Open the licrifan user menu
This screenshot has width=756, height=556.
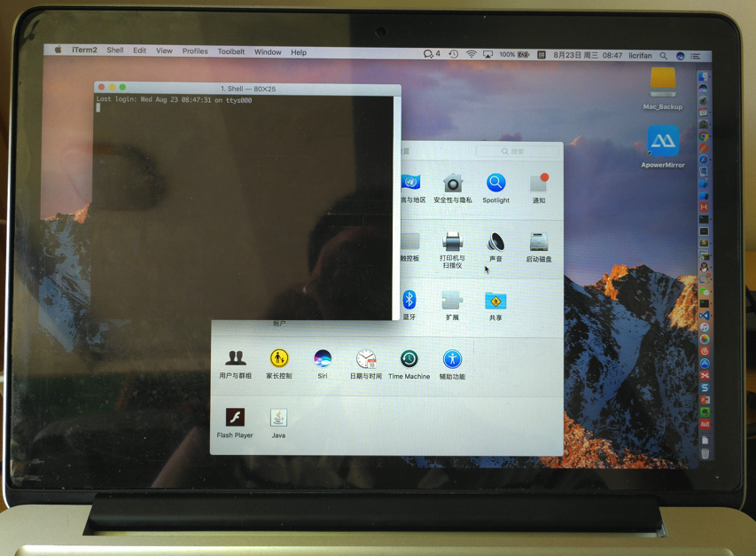(640, 56)
